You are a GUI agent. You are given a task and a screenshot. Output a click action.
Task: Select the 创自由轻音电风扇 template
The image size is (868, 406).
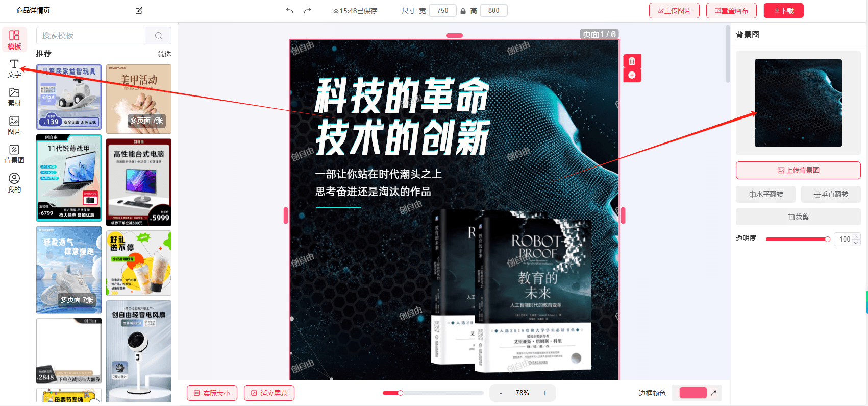tap(139, 351)
